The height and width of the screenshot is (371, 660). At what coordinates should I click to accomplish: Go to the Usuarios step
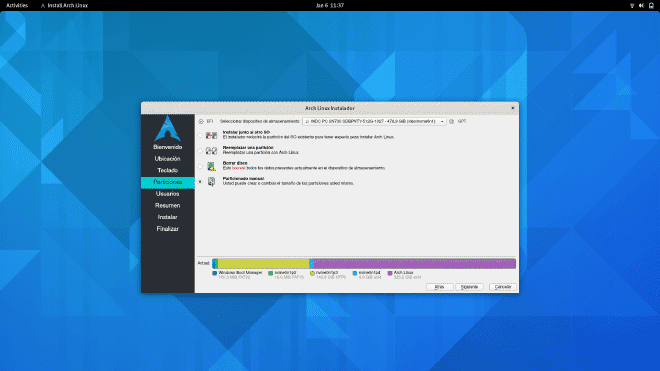168,194
